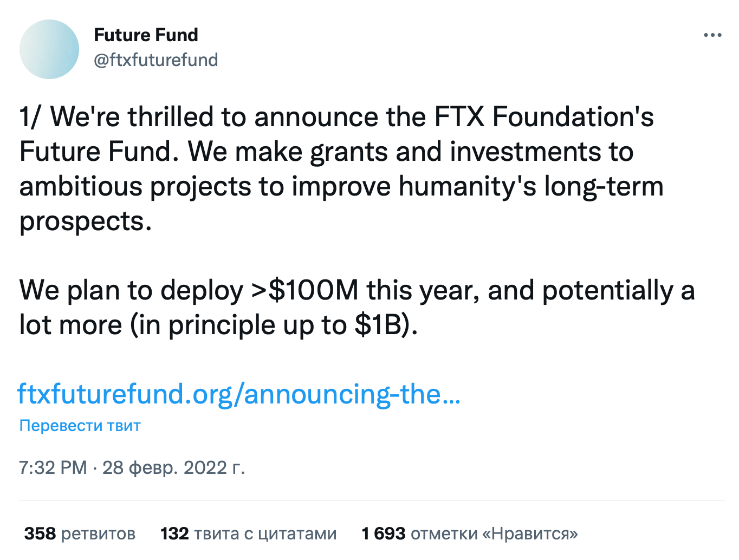
Task: Click the 7:32 PM timestamp
Action: coord(53,467)
